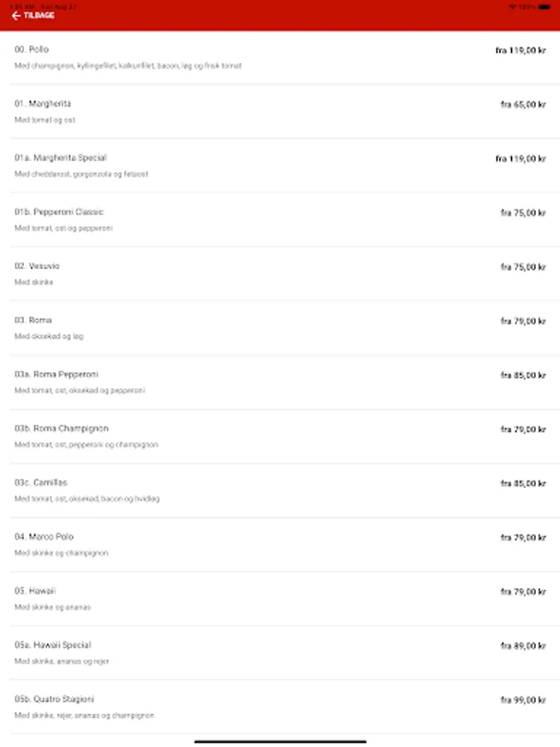This screenshot has width=560, height=747.
Task: Tap the back arrow icon
Action: point(16,16)
